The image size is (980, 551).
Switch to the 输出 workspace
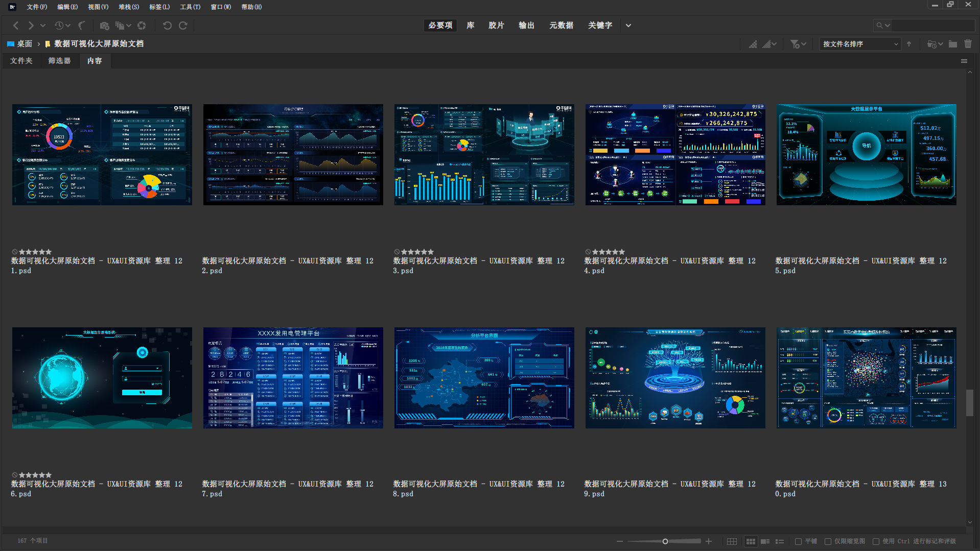pos(526,26)
